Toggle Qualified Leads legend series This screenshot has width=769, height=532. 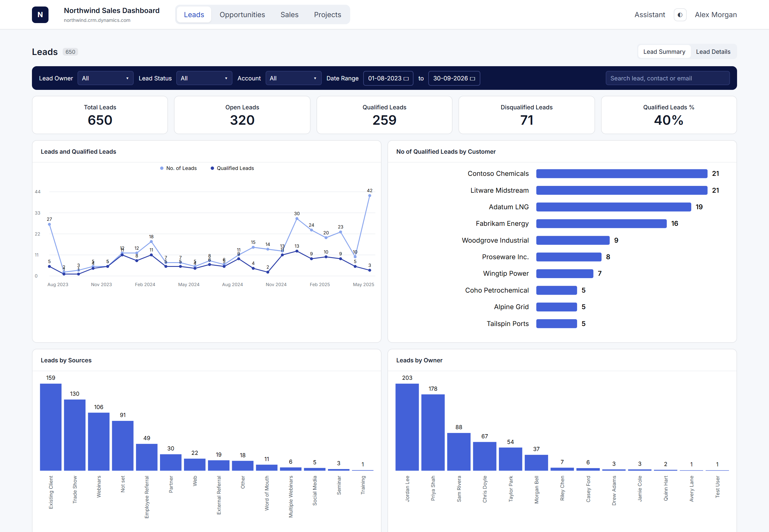point(232,168)
